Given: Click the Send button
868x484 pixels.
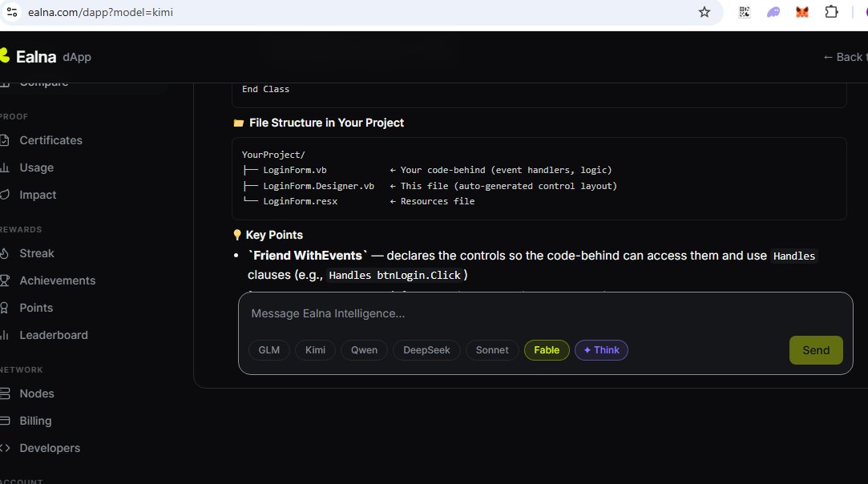Looking at the screenshot, I should [816, 350].
